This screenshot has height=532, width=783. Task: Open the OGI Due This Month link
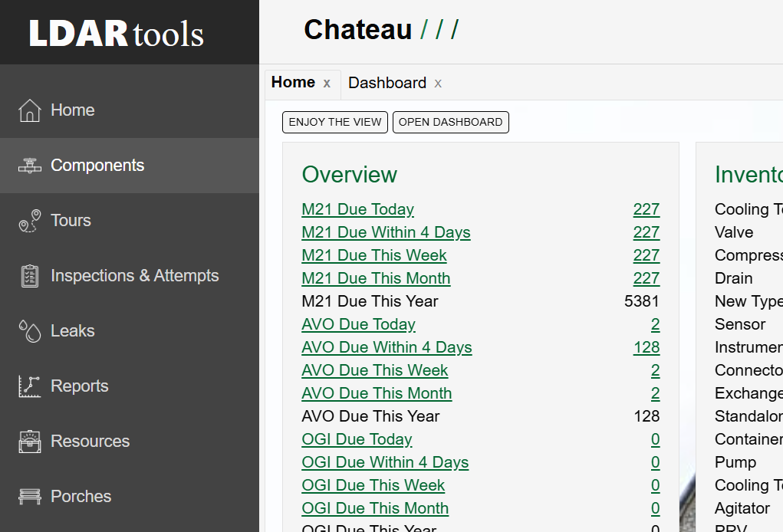[375, 508]
